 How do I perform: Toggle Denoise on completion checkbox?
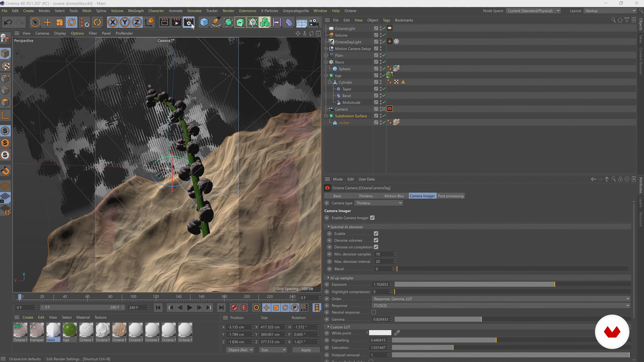click(x=376, y=247)
